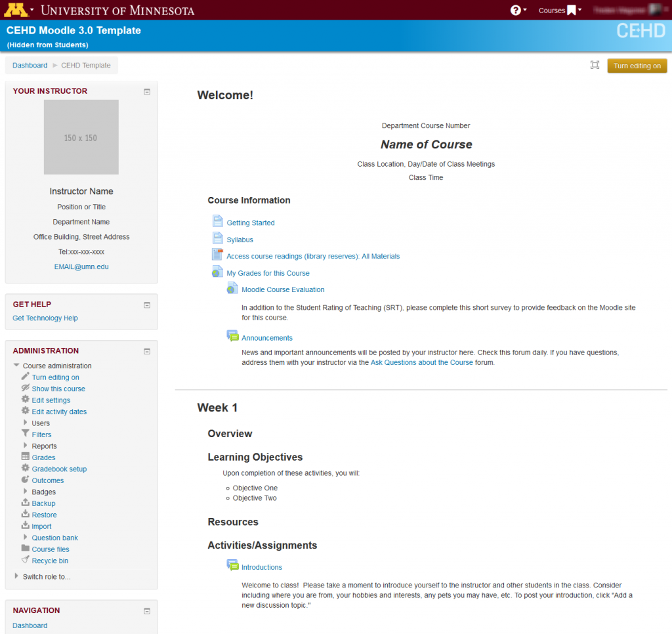Click the Courses bookmark icon

click(x=570, y=10)
